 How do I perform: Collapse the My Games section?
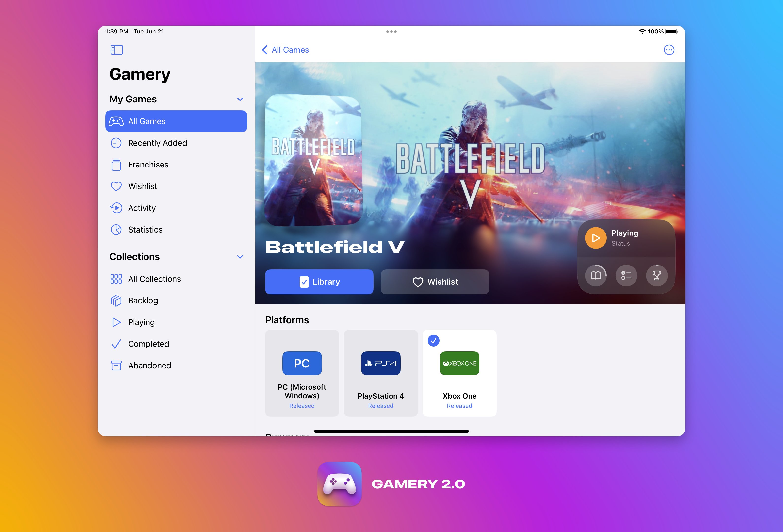click(x=240, y=99)
